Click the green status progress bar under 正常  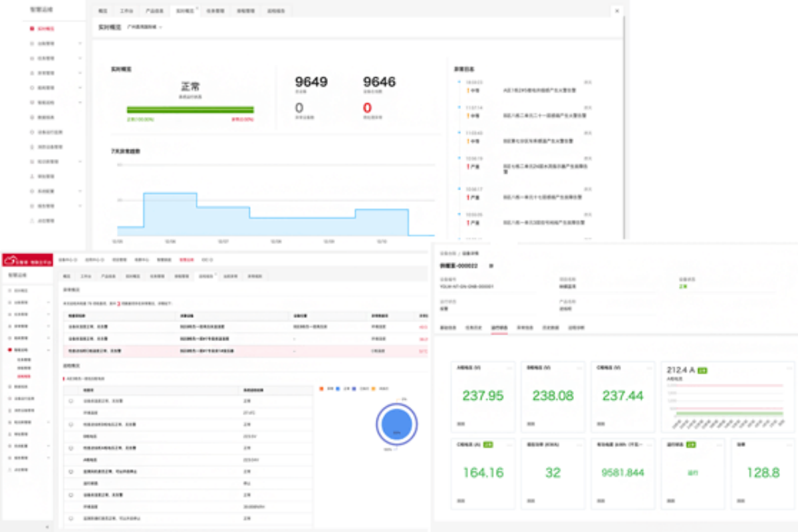[190, 110]
